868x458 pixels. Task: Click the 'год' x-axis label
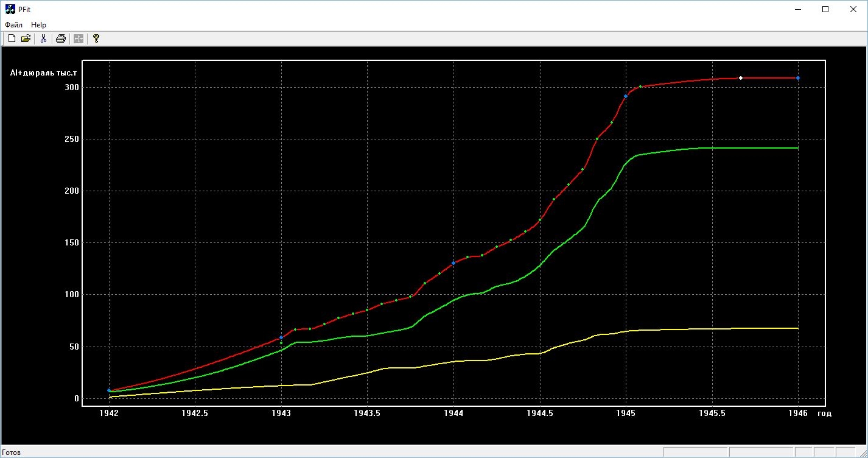tap(824, 413)
